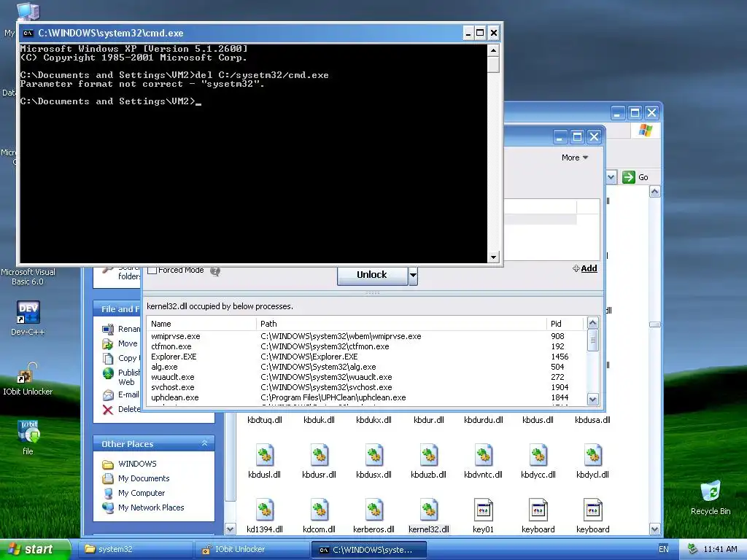Select the uphclean.exe process row
The width and height of the screenshot is (747, 560).
tap(366, 397)
